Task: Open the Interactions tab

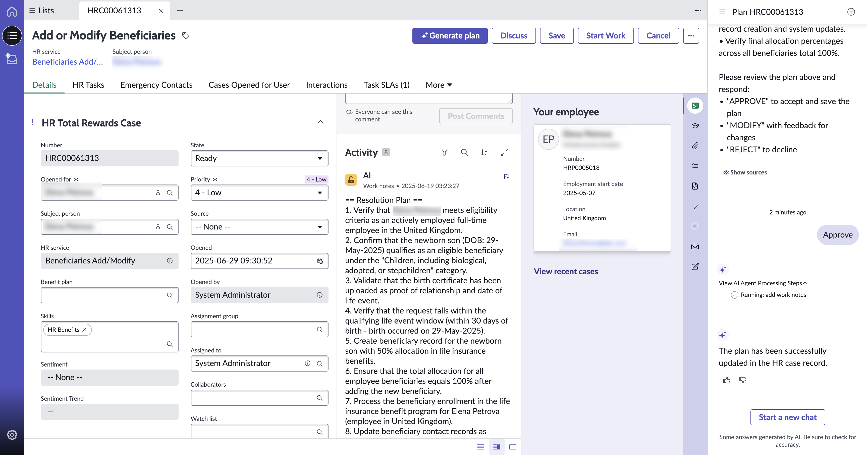Action: click(327, 85)
